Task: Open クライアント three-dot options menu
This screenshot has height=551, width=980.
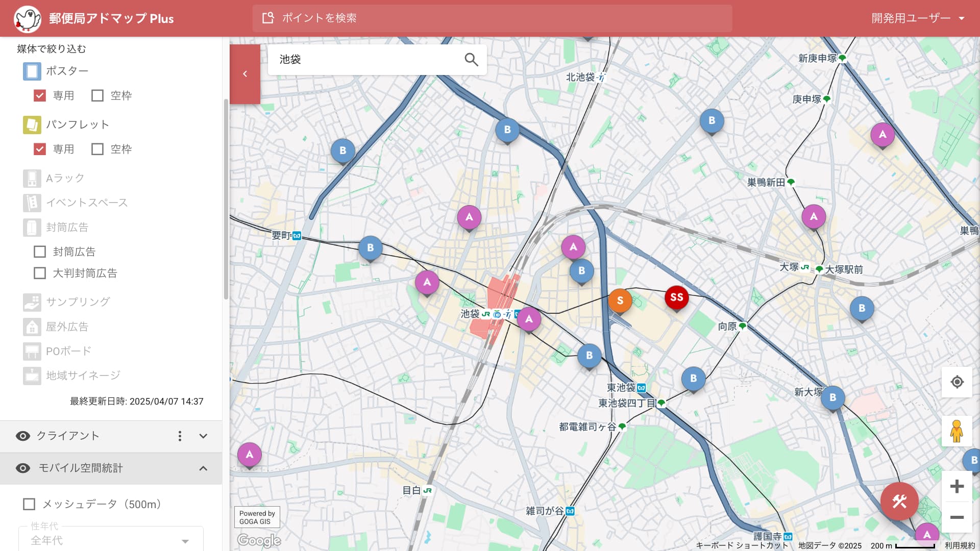Action: point(180,436)
